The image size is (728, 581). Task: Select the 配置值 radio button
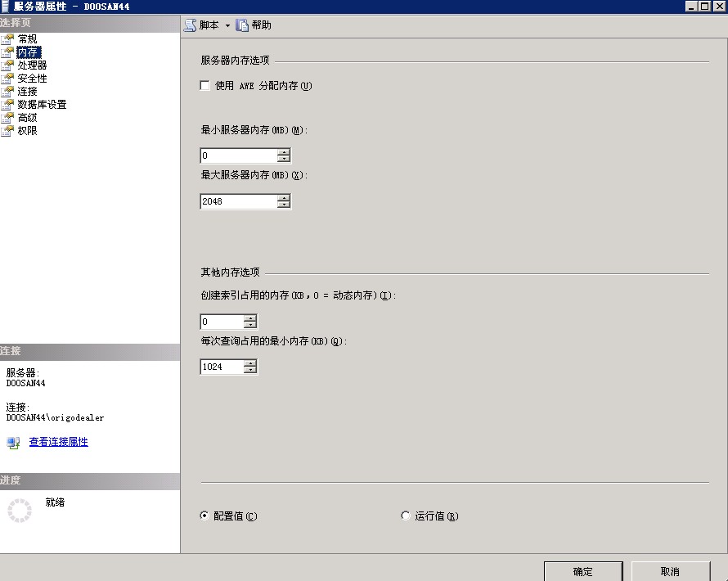click(x=204, y=516)
